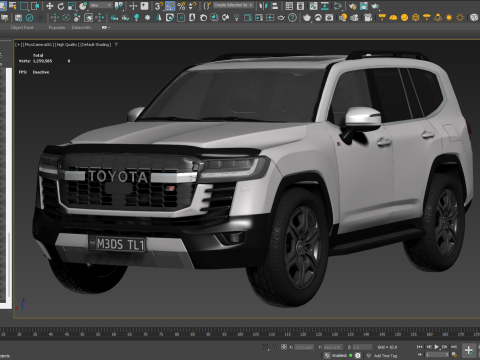
Task: Click the Z coordinate field
Action: tap(362, 347)
